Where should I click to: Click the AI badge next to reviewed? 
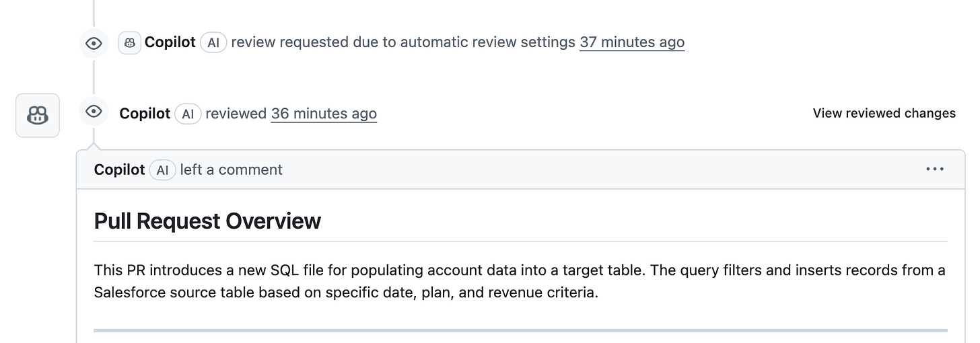point(188,114)
